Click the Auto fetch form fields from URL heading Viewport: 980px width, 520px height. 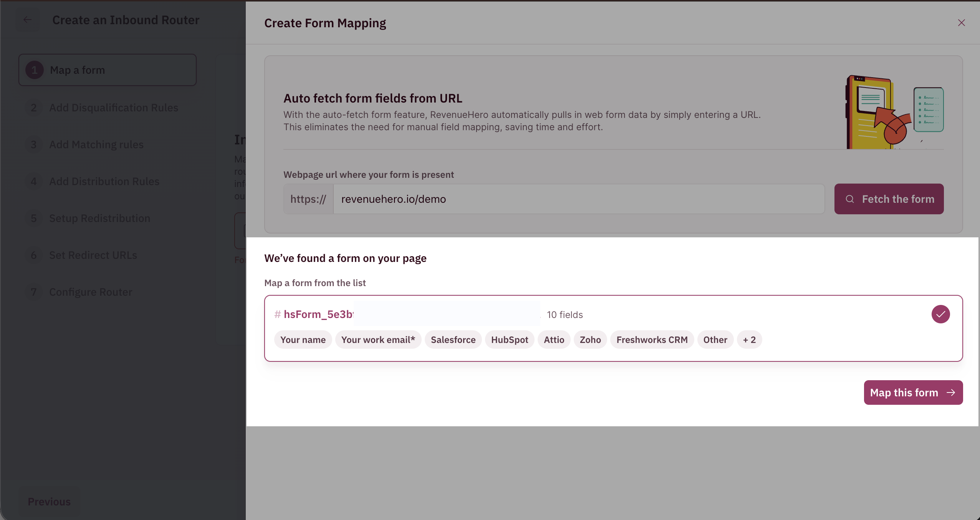(x=373, y=98)
